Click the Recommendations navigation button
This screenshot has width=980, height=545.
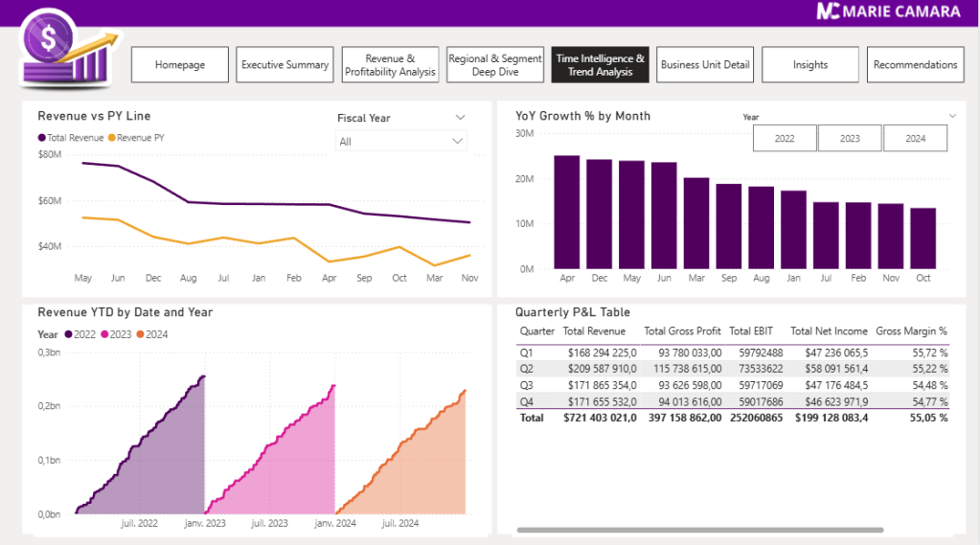coord(915,64)
